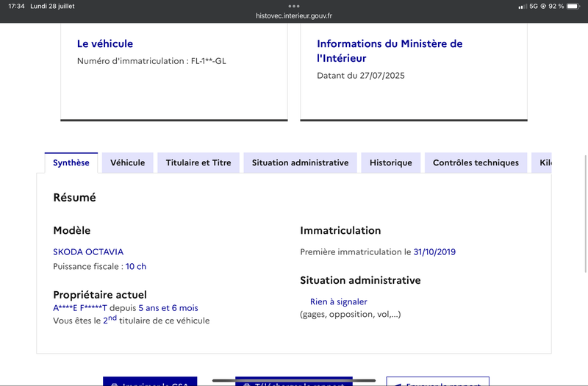Click the Envoyer le rapport button
Viewport: 588px width, 386px height.
click(437, 382)
